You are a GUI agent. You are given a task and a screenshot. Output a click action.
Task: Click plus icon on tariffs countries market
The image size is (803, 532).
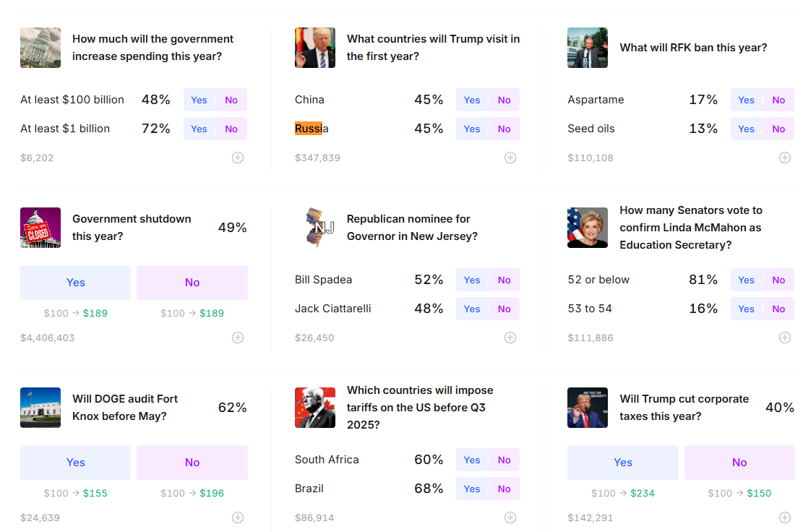click(x=510, y=518)
